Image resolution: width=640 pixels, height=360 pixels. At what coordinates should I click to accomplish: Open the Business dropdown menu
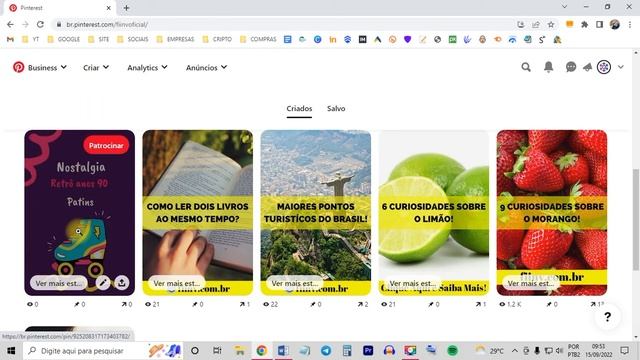47,67
